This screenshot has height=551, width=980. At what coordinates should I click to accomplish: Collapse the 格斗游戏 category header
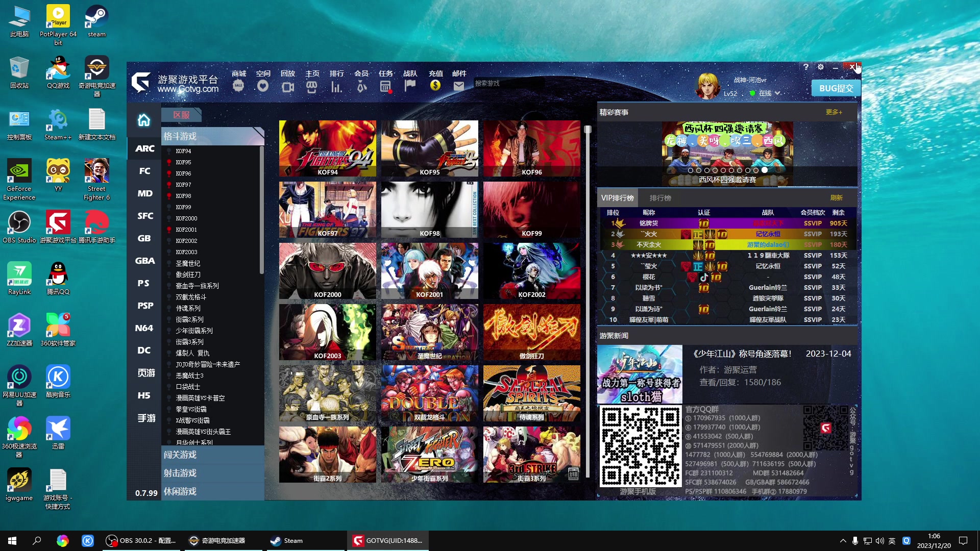[x=213, y=136]
